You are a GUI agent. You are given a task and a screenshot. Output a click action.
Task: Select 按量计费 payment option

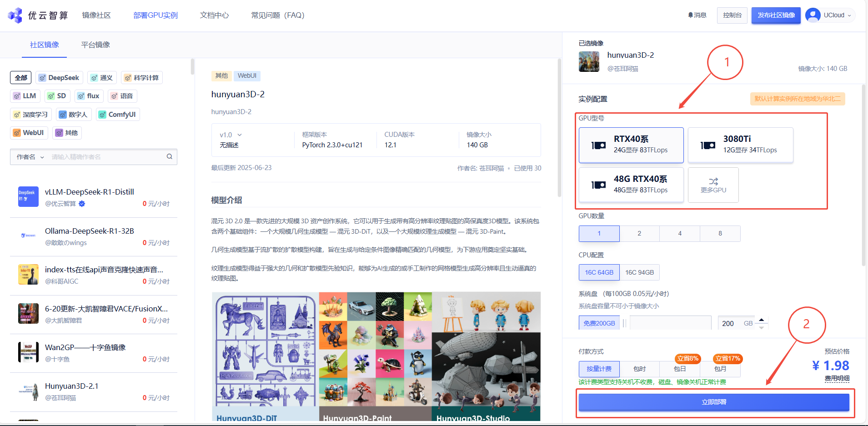point(599,369)
